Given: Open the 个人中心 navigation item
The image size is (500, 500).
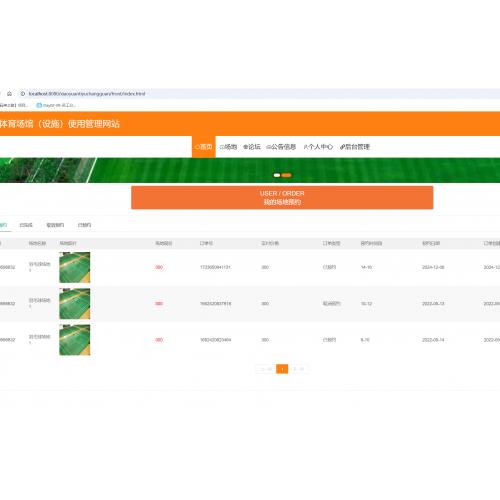Looking at the screenshot, I should click(318, 147).
